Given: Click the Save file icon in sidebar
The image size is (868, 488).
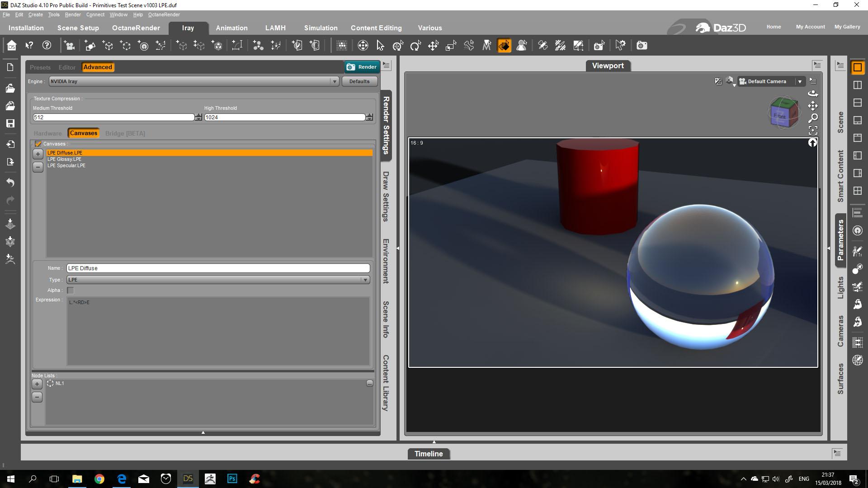Looking at the screenshot, I should (10, 123).
